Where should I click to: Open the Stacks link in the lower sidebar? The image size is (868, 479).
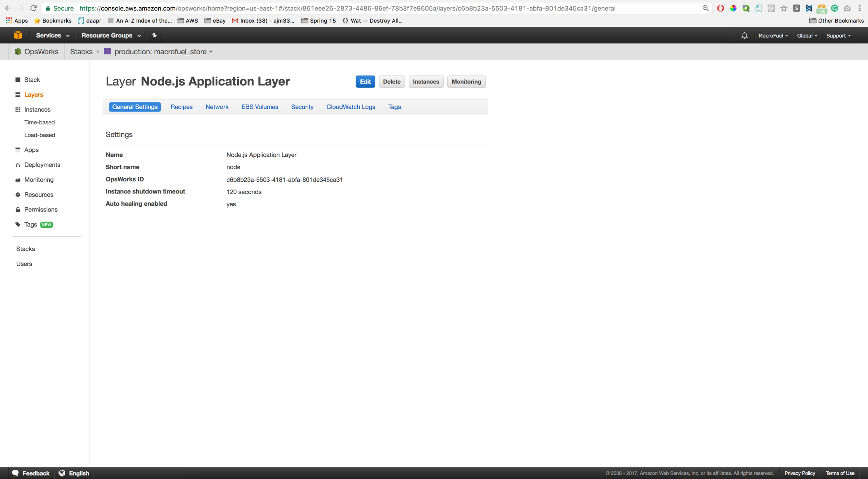pyautogui.click(x=25, y=249)
